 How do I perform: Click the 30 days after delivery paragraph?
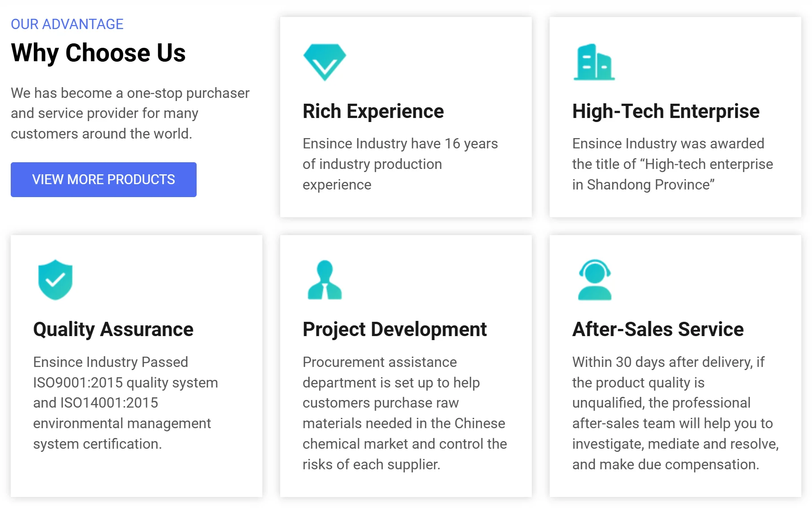(x=675, y=413)
